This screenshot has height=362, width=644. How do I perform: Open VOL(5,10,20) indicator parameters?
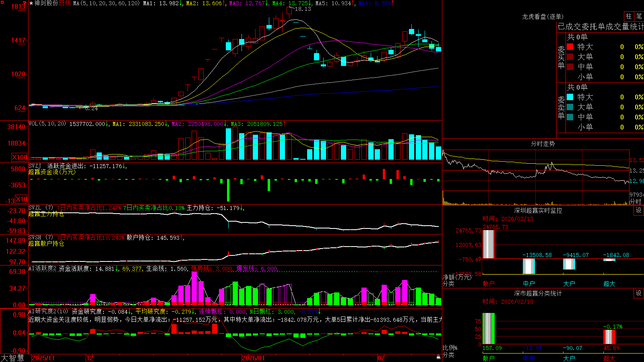pos(47,124)
